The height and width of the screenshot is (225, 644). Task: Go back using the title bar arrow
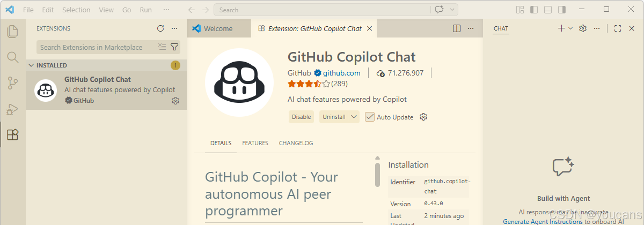[x=192, y=10]
